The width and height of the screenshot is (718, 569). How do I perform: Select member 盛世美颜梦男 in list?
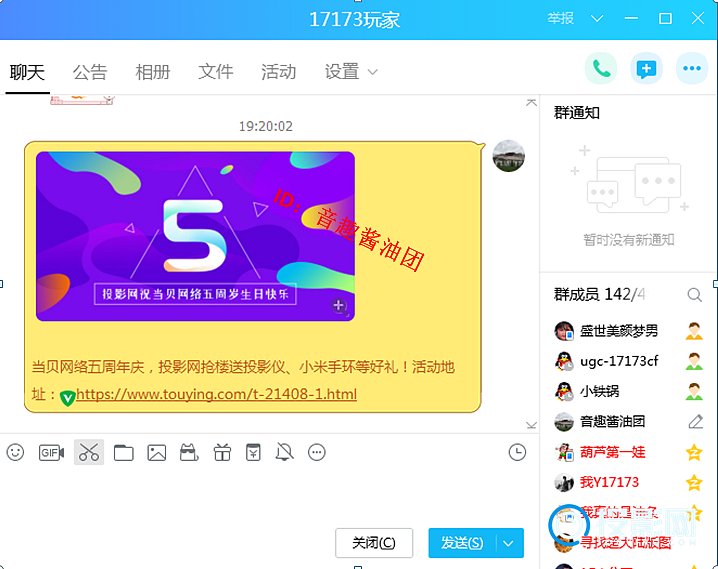click(x=619, y=331)
